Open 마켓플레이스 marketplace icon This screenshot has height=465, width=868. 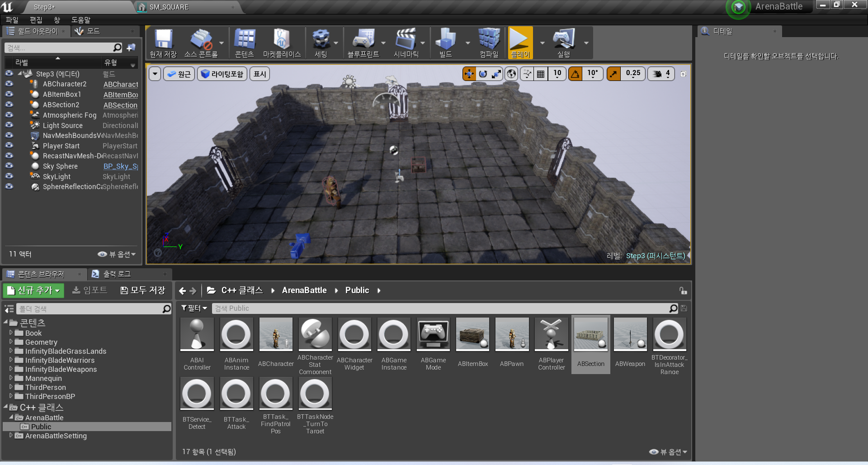point(282,43)
